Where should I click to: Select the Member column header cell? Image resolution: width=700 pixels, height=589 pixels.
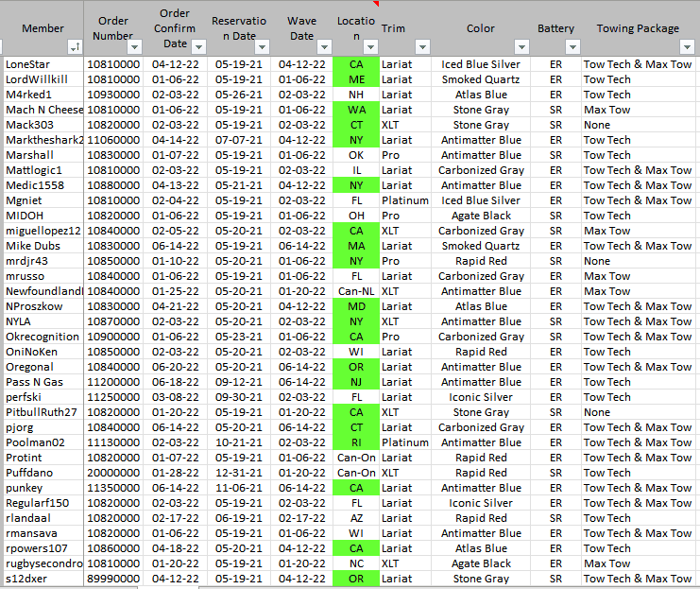click(43, 28)
